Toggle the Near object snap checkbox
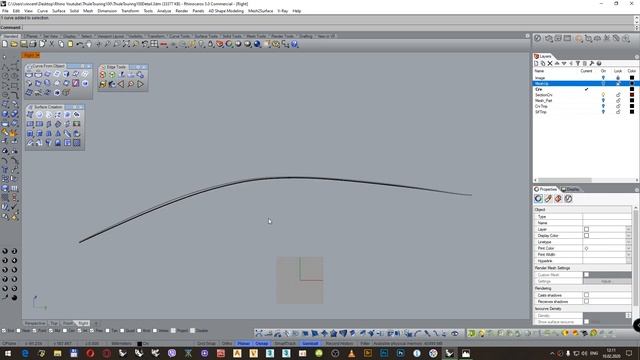The image size is (640, 360). pyautogui.click(x=19, y=331)
